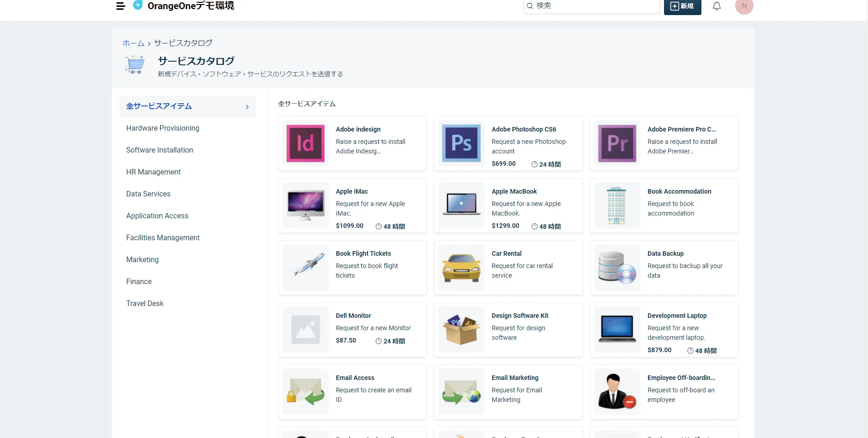Click the $879.00 Development Laptop price
868x438 pixels.
click(659, 350)
